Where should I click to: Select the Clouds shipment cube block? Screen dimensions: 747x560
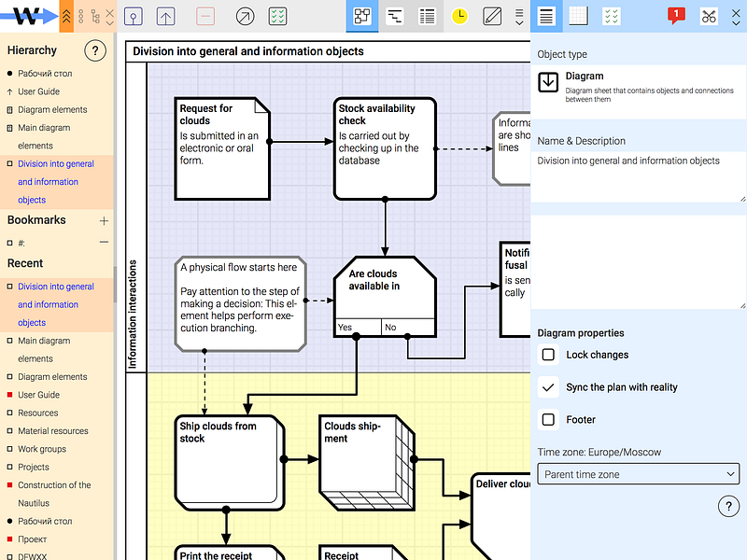pos(367,463)
